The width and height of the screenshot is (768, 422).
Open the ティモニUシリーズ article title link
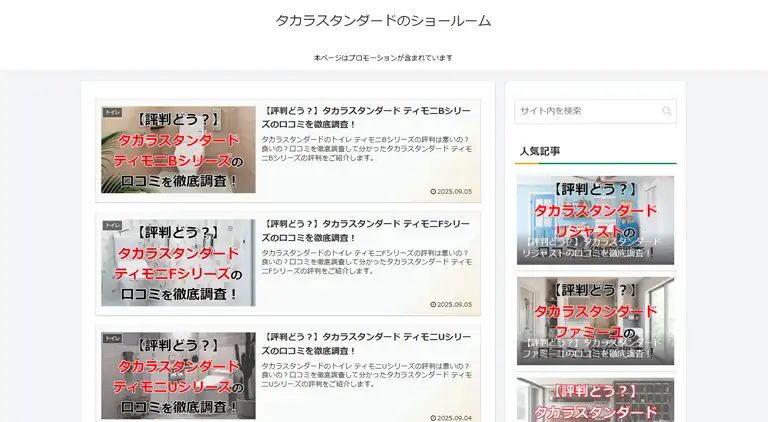[365, 343]
